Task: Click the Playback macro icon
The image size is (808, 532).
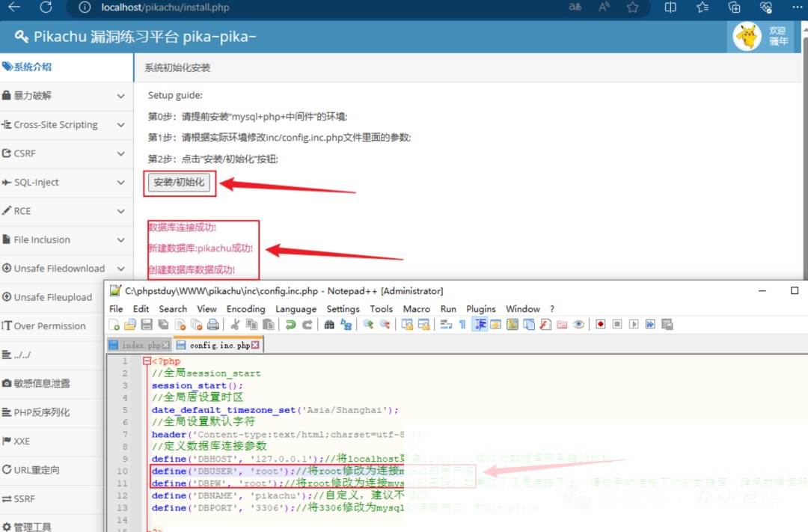Action: coord(634,324)
